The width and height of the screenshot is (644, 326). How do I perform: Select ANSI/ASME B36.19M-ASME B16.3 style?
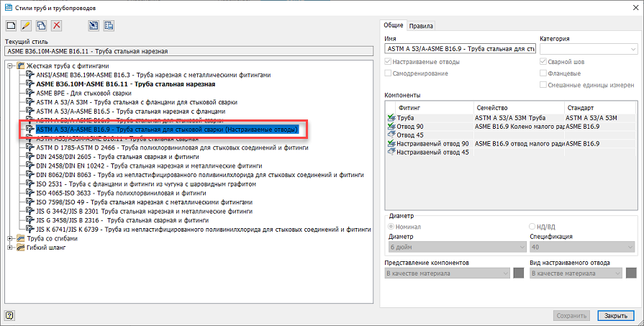point(153,75)
